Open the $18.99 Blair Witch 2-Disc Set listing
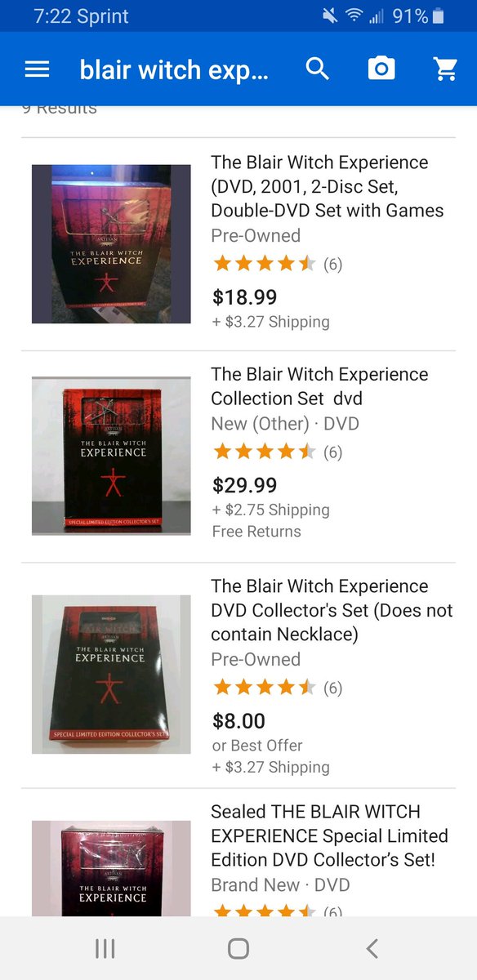This screenshot has width=477, height=980. 238,244
